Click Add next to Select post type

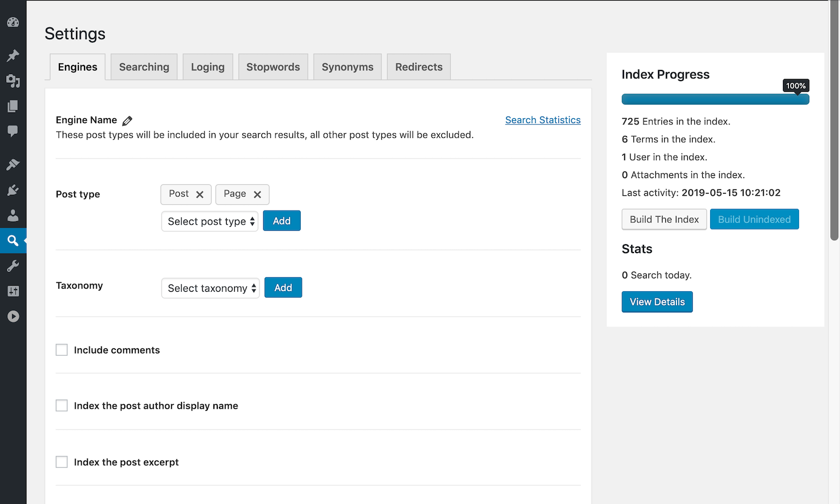pos(282,221)
